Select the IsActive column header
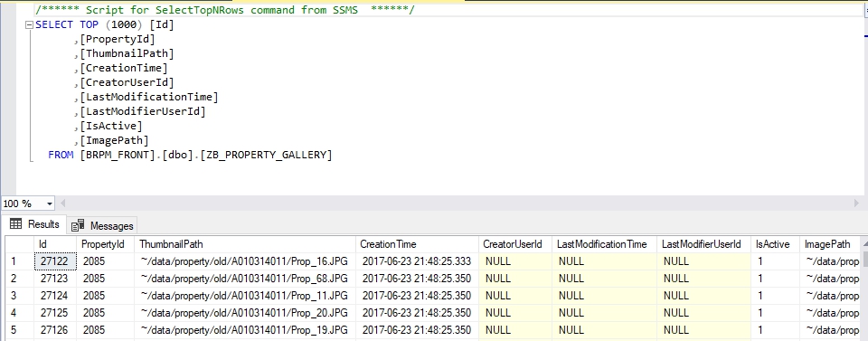This screenshot has height=341, width=868. point(776,244)
